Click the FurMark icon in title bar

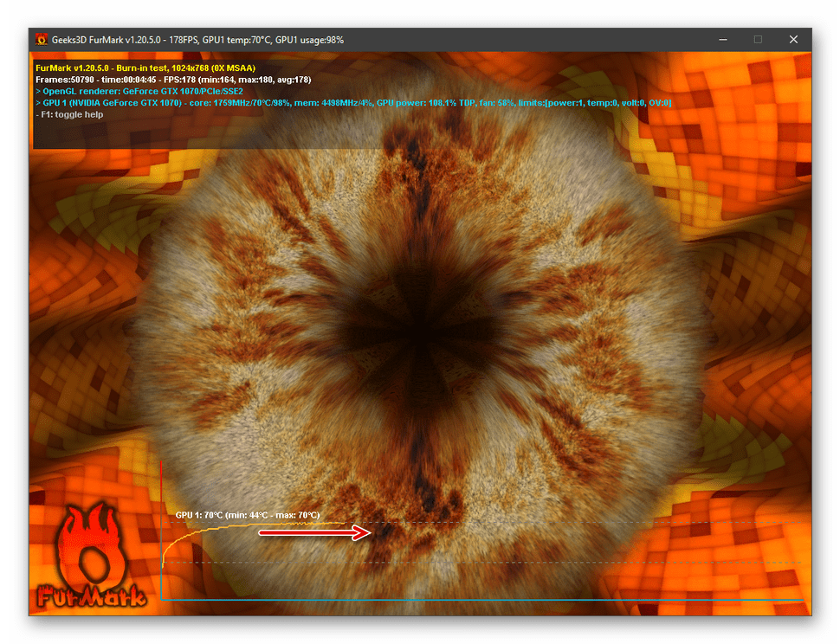[x=42, y=40]
